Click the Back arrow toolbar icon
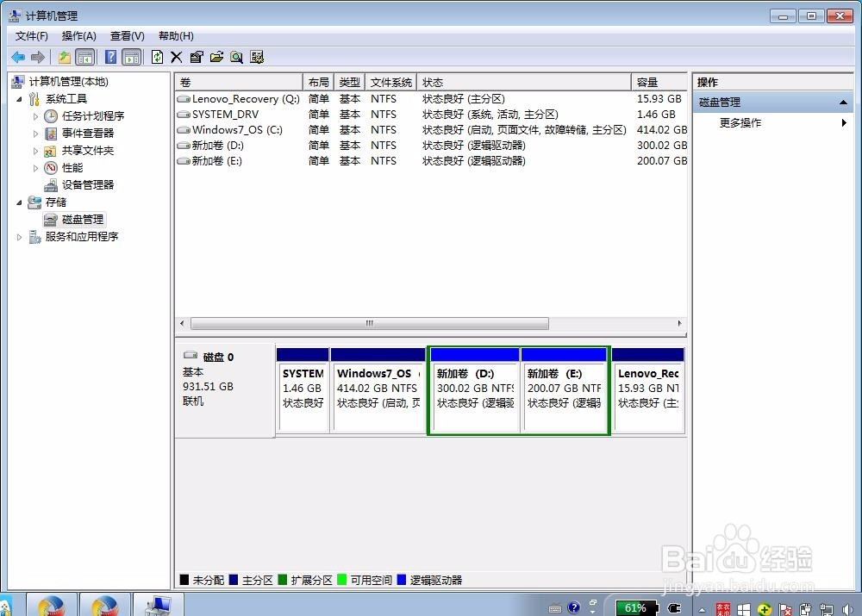862x616 pixels. click(17, 57)
